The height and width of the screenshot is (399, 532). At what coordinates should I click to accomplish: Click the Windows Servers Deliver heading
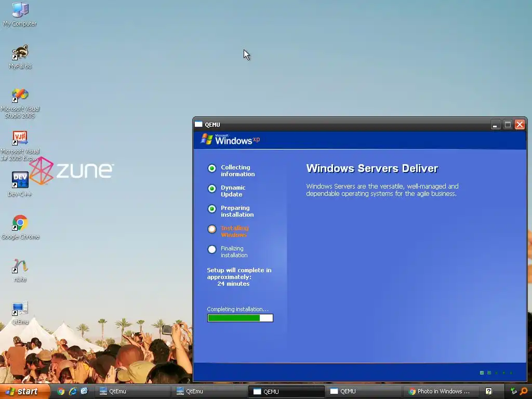point(372,168)
